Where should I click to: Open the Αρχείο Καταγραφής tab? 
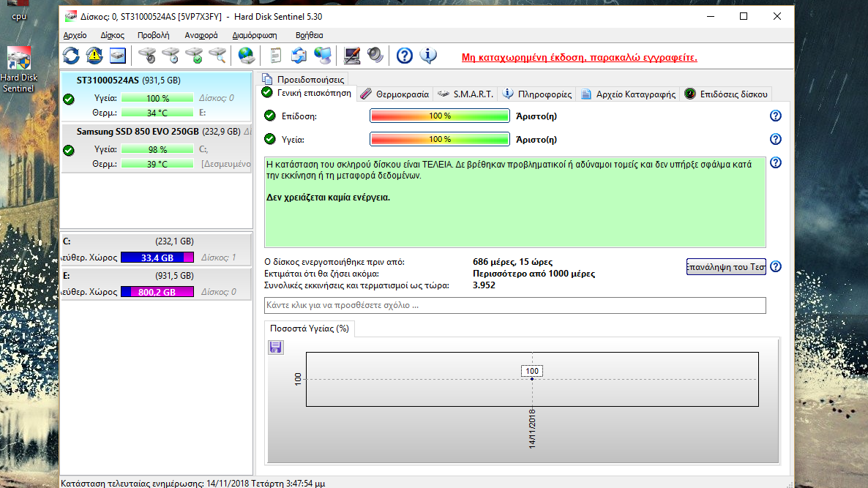[x=628, y=94]
